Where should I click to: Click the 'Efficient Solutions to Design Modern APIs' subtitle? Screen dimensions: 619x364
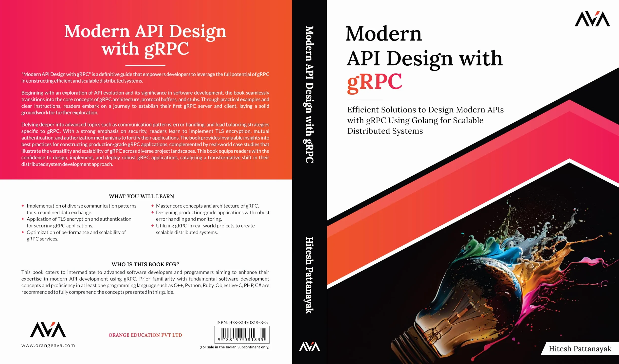425,120
